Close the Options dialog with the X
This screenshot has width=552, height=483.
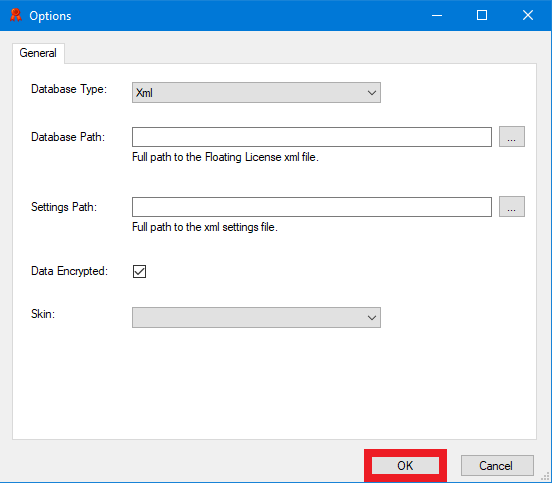tap(528, 15)
